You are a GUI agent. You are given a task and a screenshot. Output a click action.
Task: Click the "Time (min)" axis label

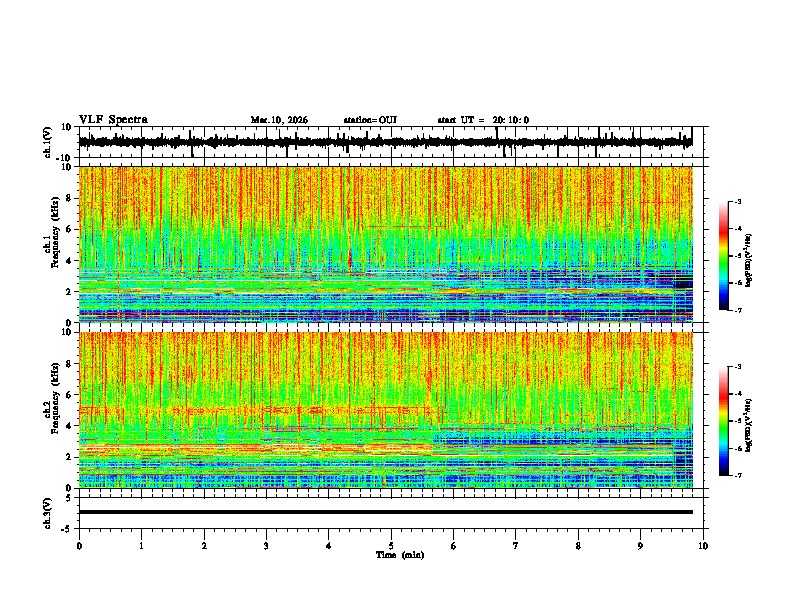click(x=400, y=555)
